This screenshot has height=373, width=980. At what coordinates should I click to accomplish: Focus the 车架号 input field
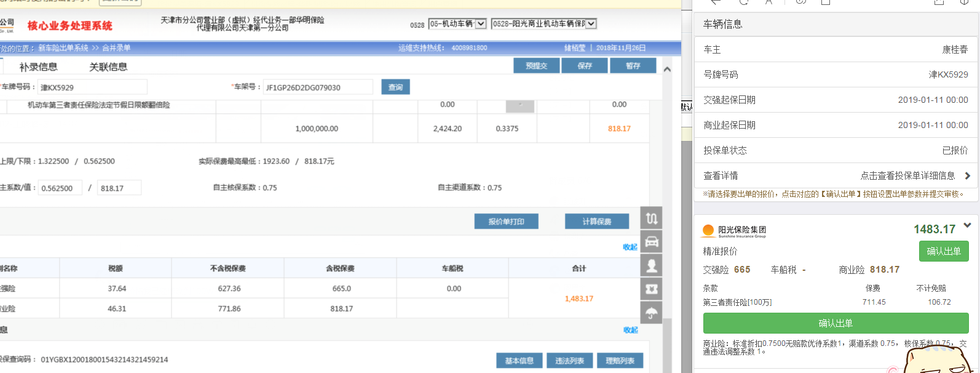tap(318, 87)
